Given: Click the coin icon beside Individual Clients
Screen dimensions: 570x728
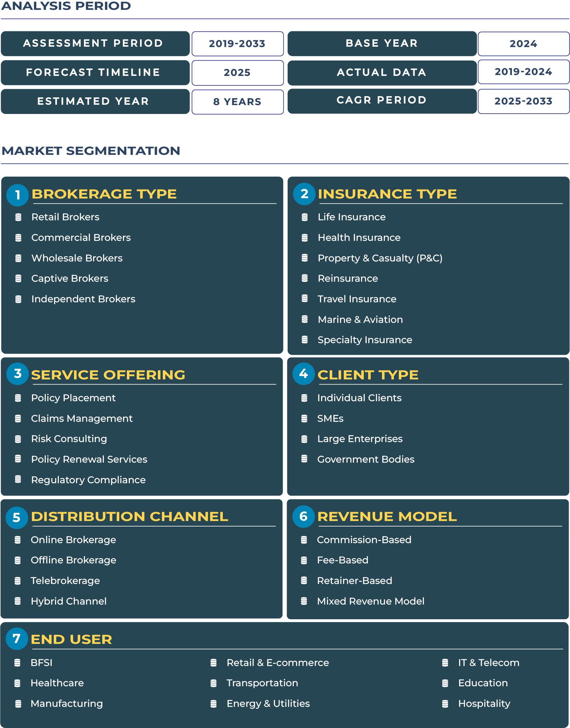Looking at the screenshot, I should click(x=304, y=398).
